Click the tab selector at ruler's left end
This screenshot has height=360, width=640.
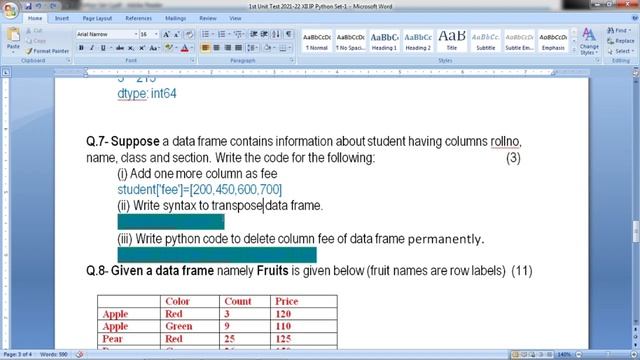click(6, 73)
